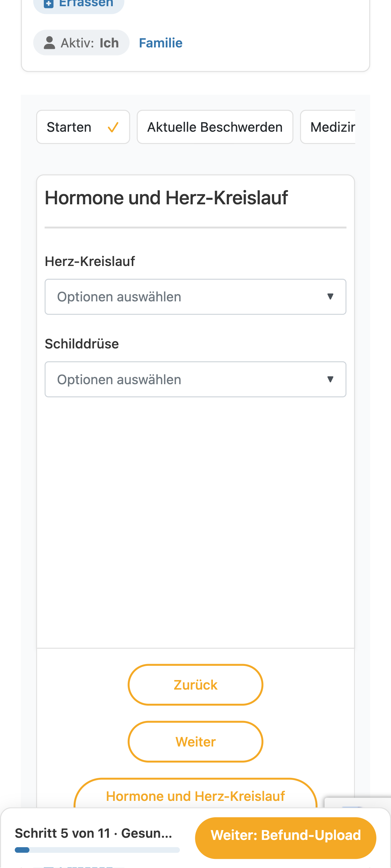Image resolution: width=391 pixels, height=868 pixels.
Task: Click the person icon in Aktiv badge
Action: pyautogui.click(x=49, y=43)
